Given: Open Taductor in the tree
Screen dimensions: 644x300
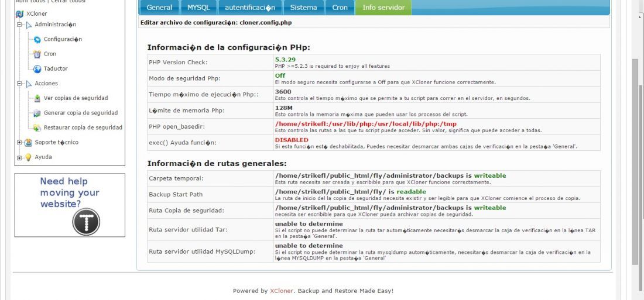Looking at the screenshot, I should coord(56,68).
